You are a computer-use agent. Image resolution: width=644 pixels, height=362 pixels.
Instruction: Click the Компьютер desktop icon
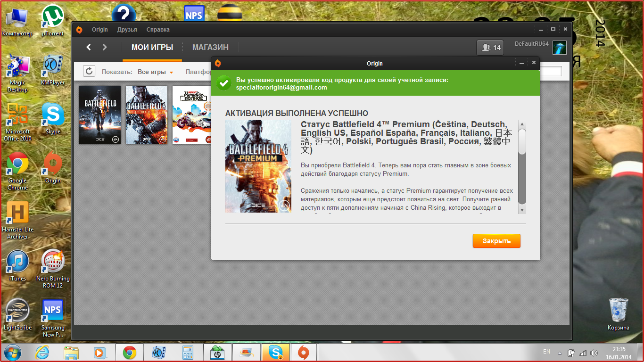pyautogui.click(x=17, y=21)
